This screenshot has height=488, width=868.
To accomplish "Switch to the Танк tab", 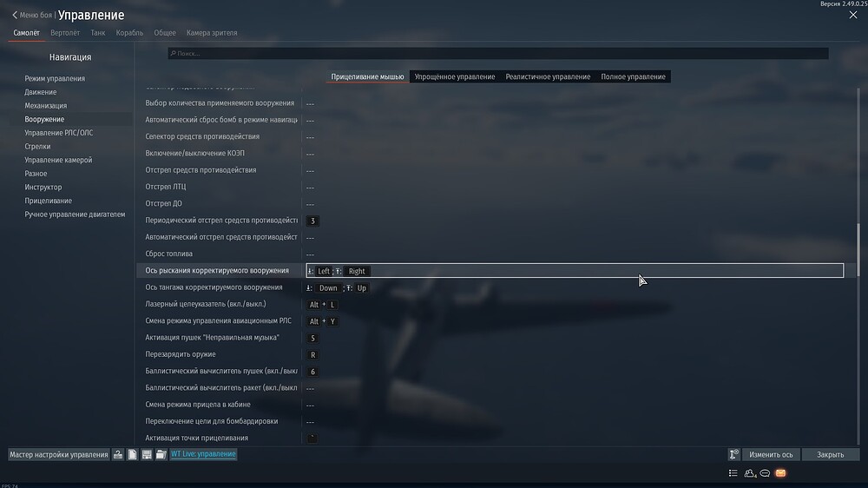I will pyautogui.click(x=98, y=33).
